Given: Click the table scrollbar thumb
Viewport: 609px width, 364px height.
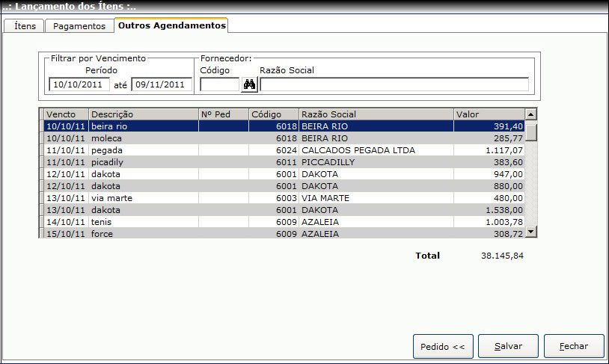Looking at the screenshot, I should coord(530,132).
